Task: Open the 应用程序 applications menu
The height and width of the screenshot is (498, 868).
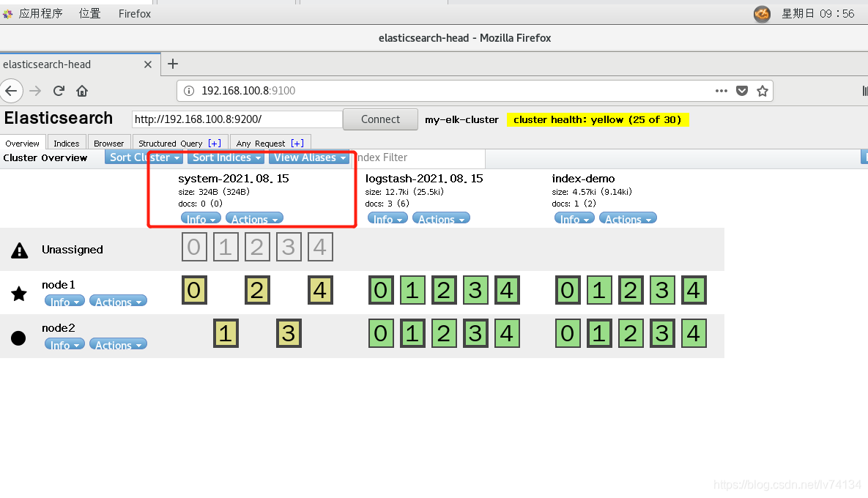Action: point(40,14)
